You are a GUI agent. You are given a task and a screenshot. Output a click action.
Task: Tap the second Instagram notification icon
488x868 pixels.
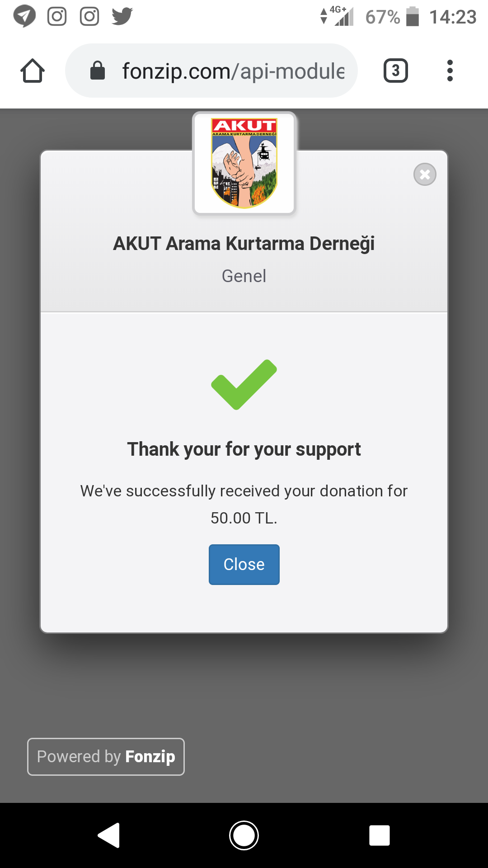click(x=89, y=17)
